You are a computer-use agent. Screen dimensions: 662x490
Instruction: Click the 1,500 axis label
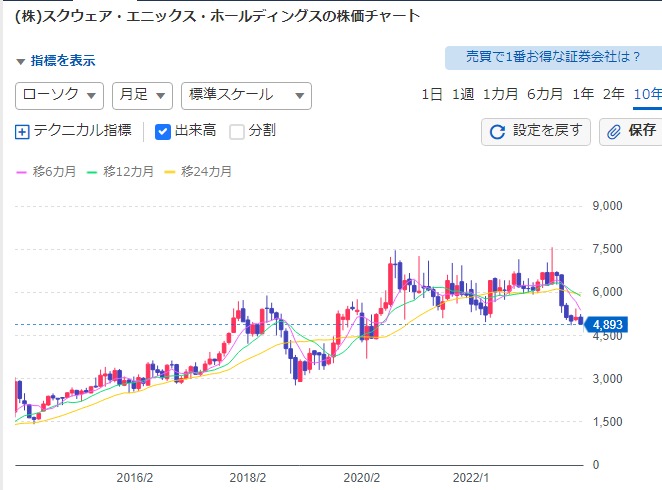click(607, 422)
